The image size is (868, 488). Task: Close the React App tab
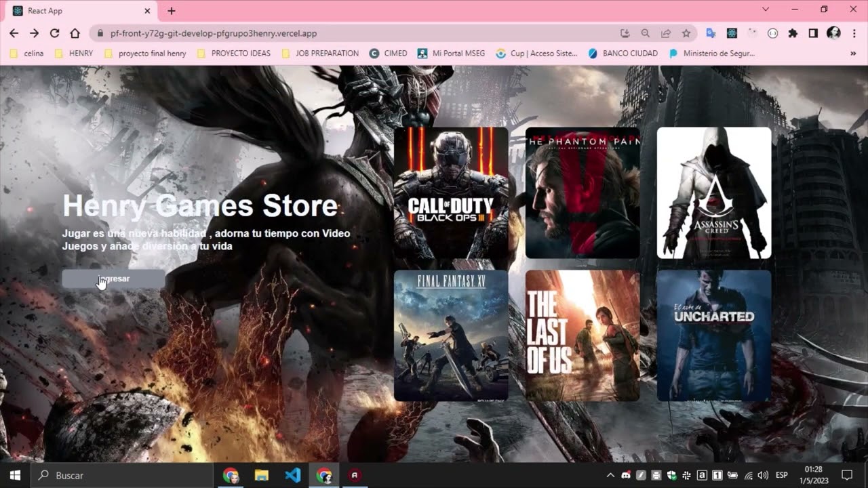pos(147,11)
